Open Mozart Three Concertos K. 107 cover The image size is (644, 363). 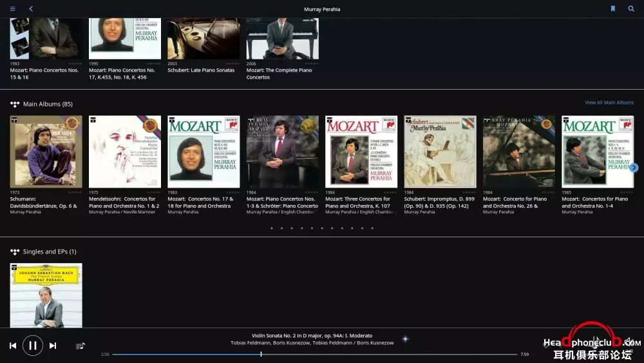361,152
